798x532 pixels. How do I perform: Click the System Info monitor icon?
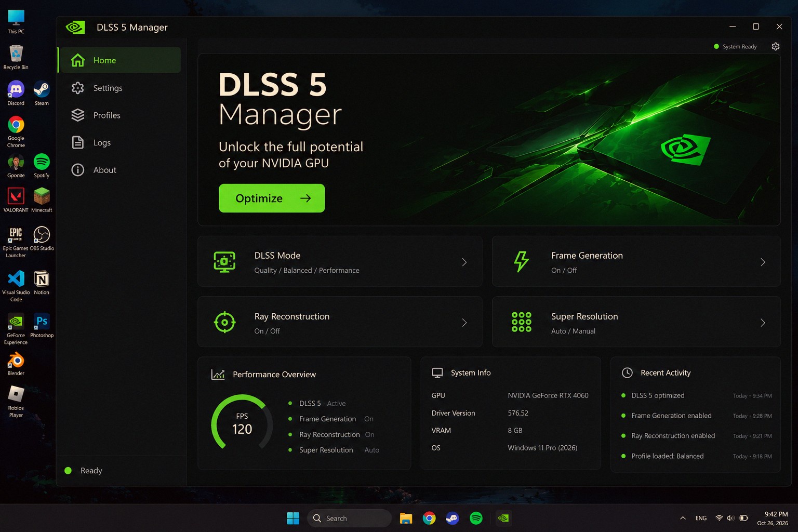click(437, 373)
